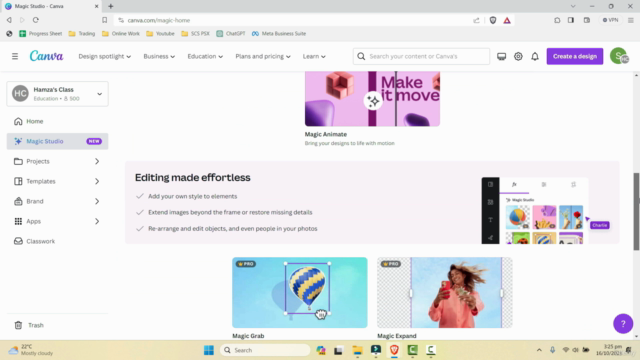Click the VPN button in the toolbar
640x360 pixels.
pos(611,20)
